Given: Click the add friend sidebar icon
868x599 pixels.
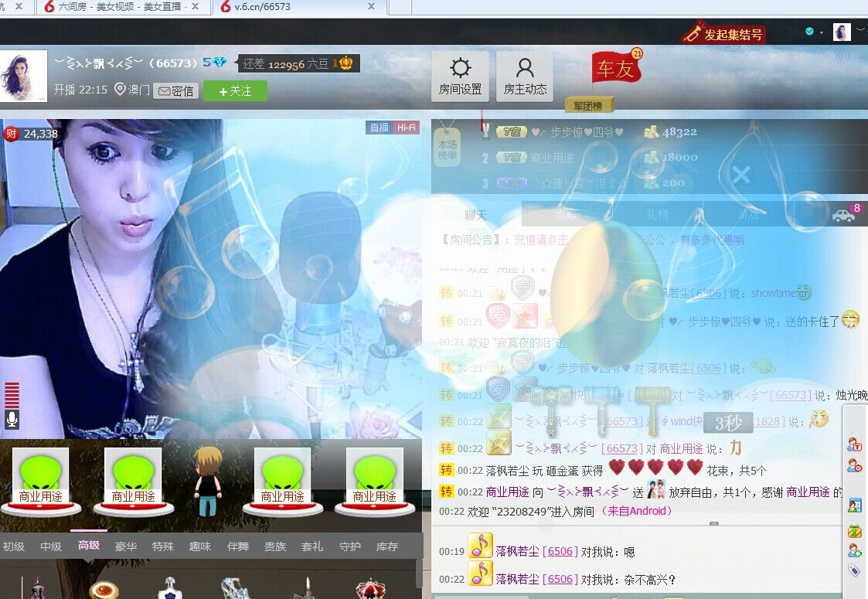Looking at the screenshot, I should pyautogui.click(x=854, y=550).
